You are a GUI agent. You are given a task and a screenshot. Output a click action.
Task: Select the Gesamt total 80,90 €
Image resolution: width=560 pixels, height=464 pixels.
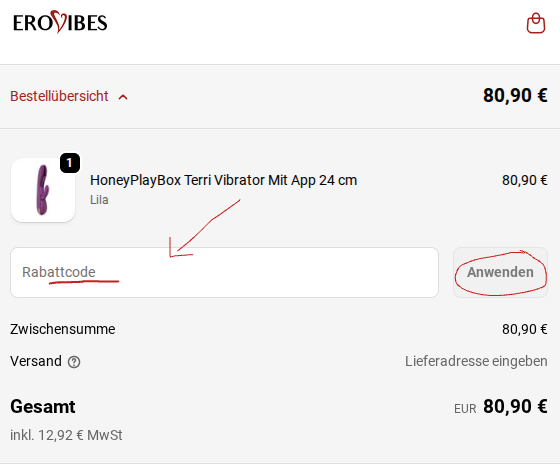coord(515,406)
